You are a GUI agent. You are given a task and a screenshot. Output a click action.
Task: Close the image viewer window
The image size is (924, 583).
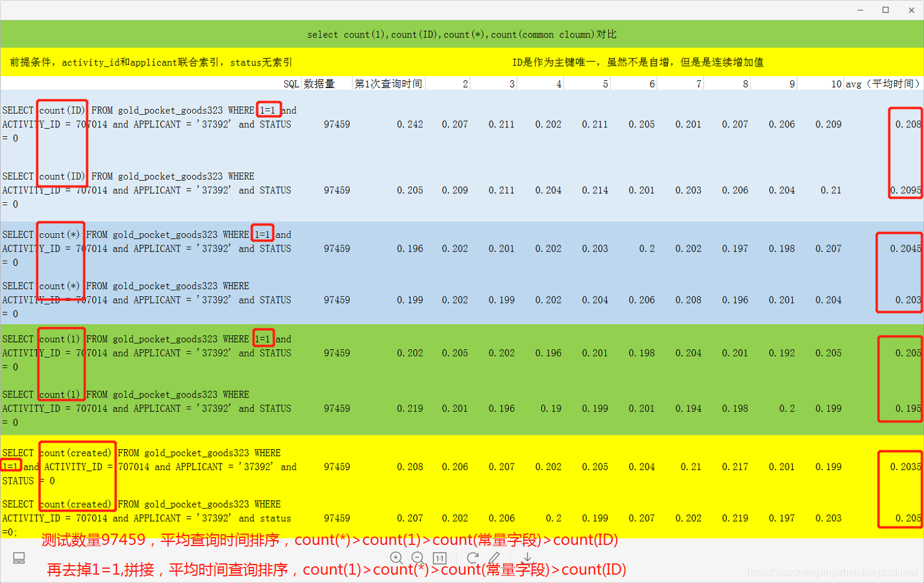tap(912, 10)
